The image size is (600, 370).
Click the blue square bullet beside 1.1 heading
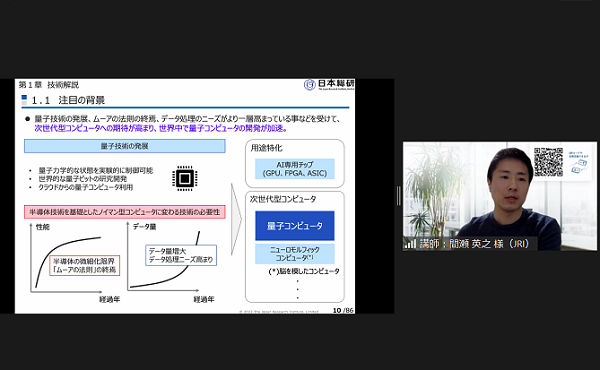point(24,98)
